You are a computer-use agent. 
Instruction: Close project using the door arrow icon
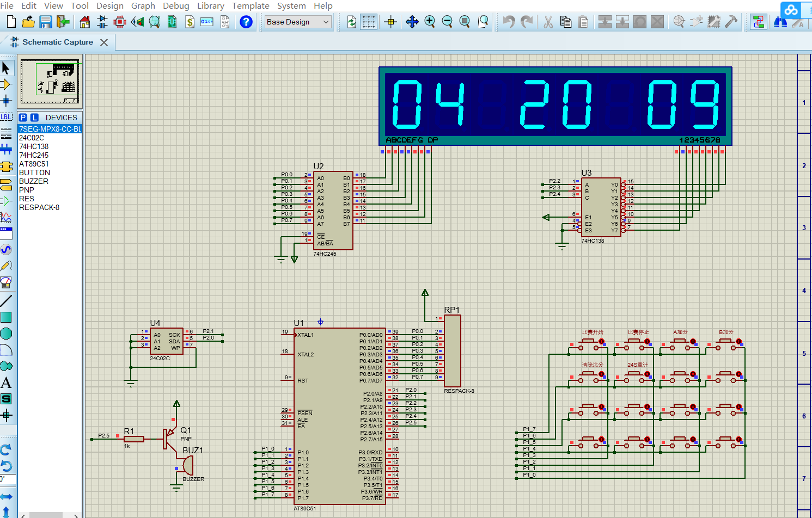coord(64,22)
